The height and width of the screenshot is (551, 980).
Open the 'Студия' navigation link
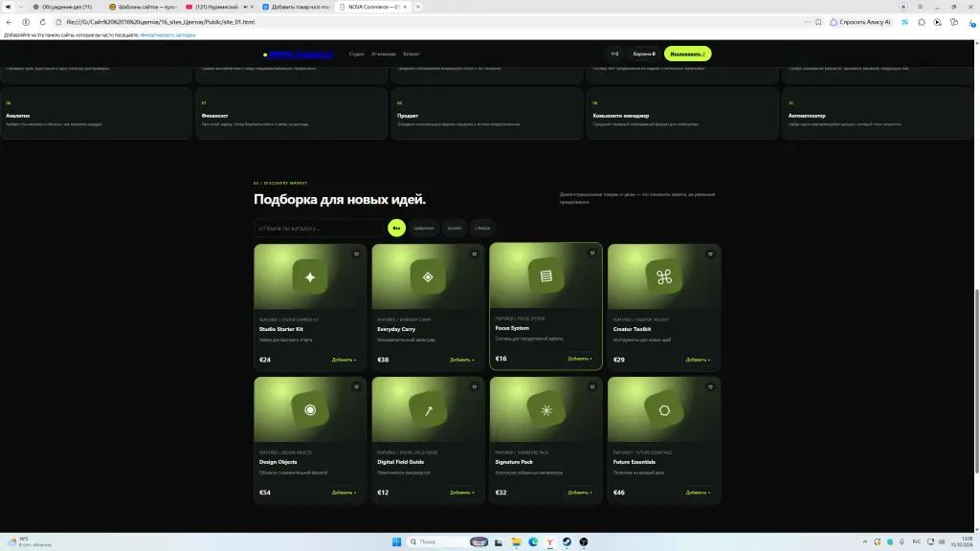(356, 54)
